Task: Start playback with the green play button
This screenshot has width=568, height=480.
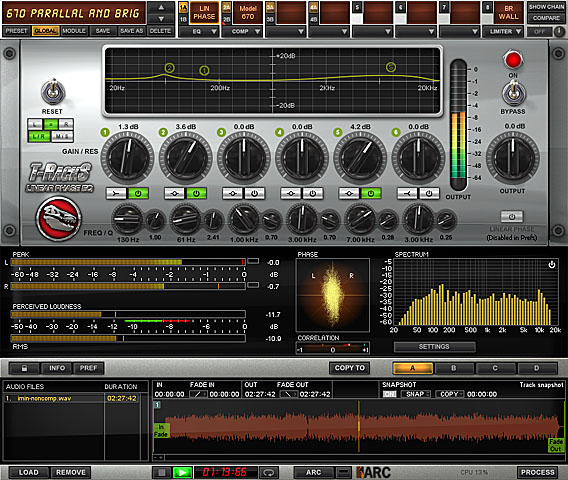Action: pos(182,472)
